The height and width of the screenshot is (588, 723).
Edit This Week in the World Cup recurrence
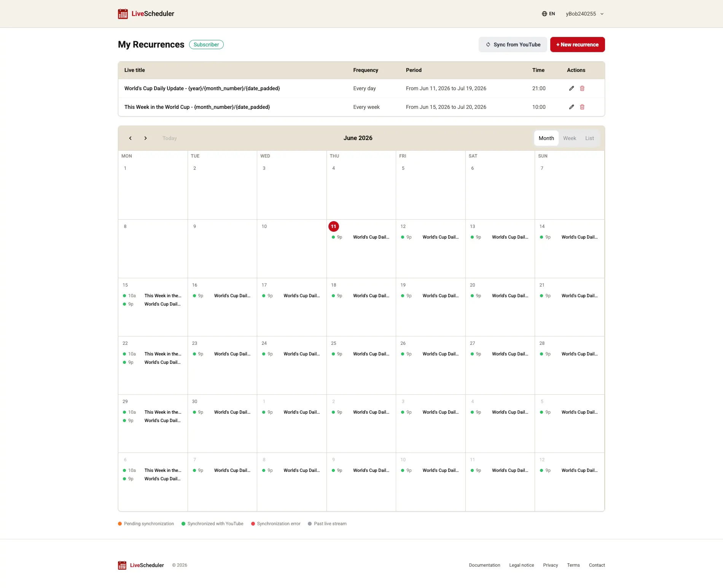pyautogui.click(x=572, y=107)
